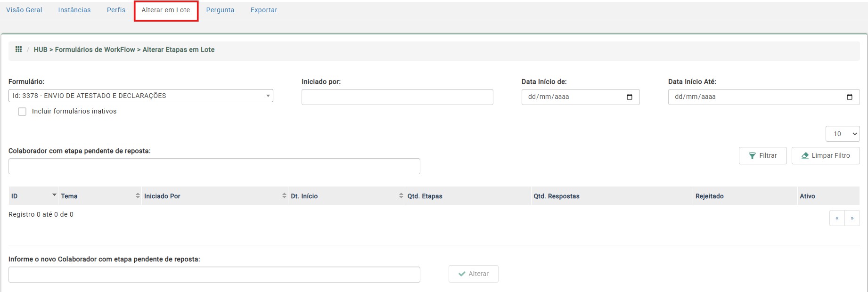Go to previous page of results

point(837,218)
